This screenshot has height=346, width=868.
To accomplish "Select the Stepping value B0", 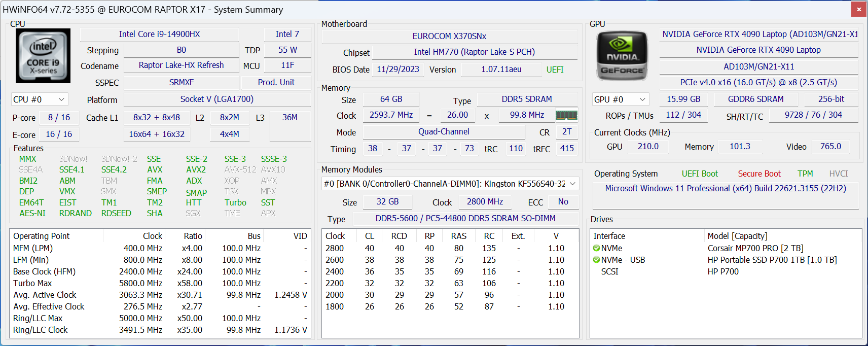I will pyautogui.click(x=182, y=50).
